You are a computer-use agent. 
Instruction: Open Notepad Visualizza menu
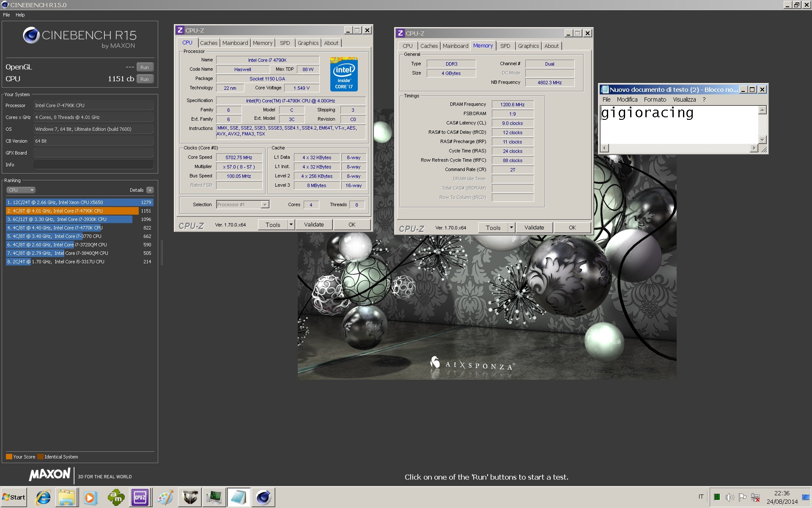pyautogui.click(x=684, y=99)
